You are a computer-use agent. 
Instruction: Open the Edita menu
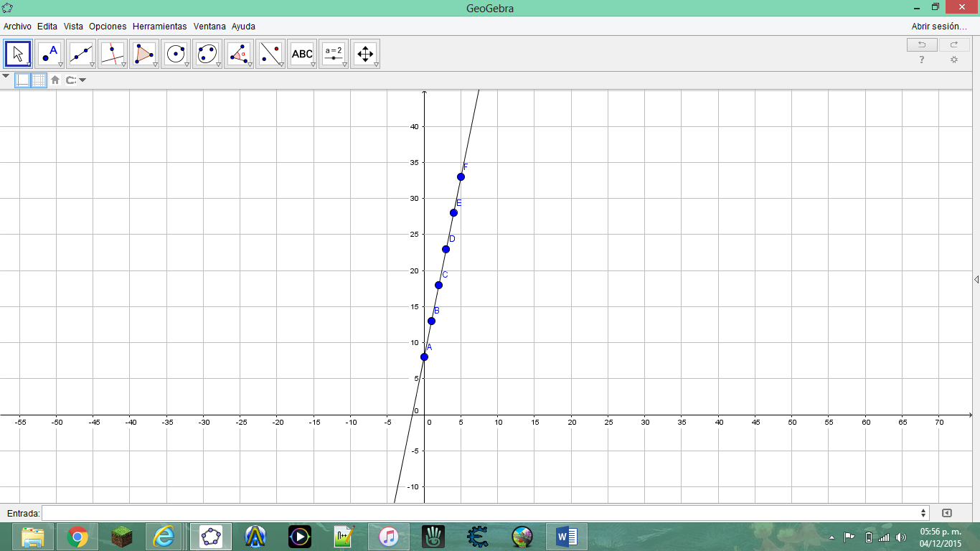pos(47,27)
